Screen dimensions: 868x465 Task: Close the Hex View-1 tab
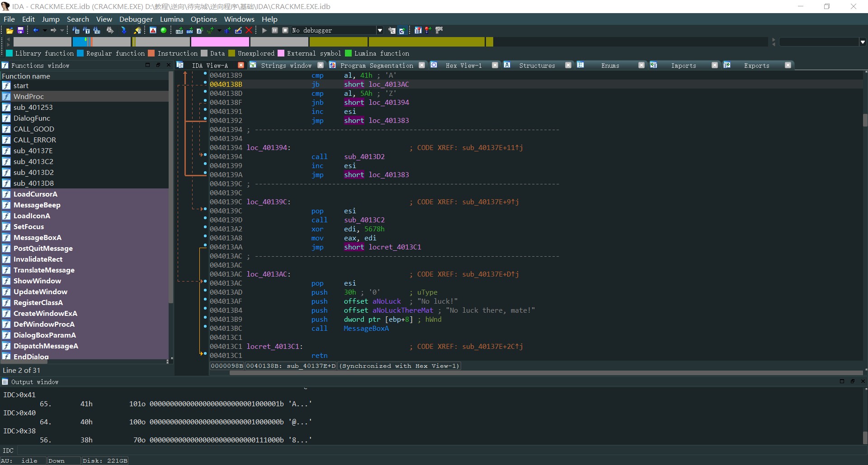coord(495,65)
